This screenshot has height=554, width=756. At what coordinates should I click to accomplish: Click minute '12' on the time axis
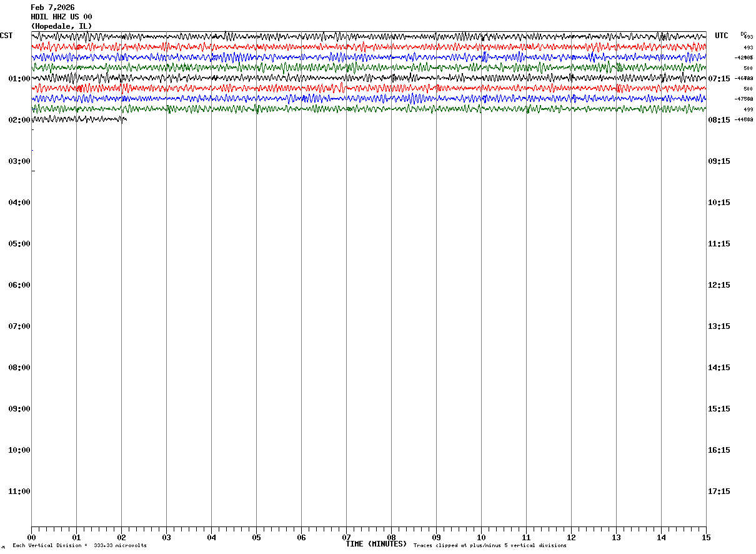tap(571, 538)
